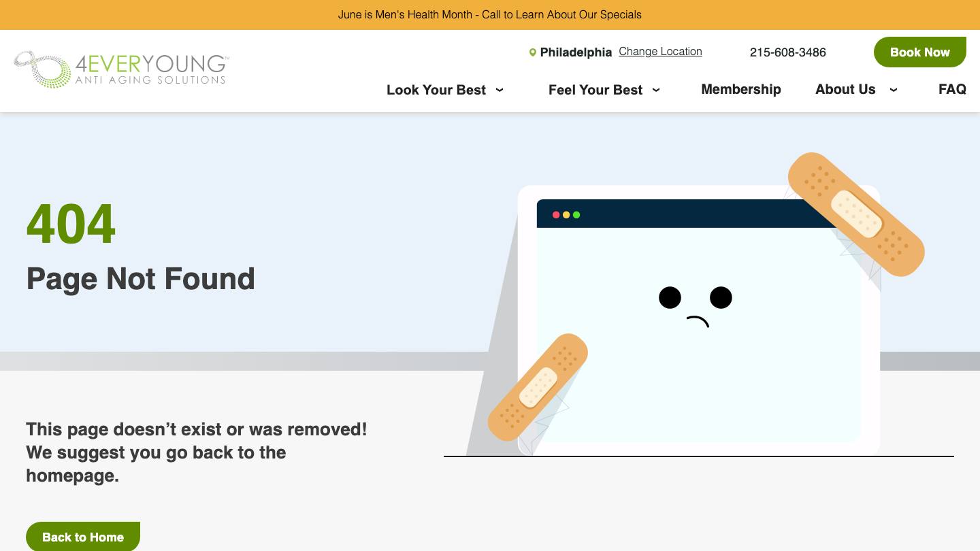
Task: Call the 215-608-3486 phone number
Action: 788,52
